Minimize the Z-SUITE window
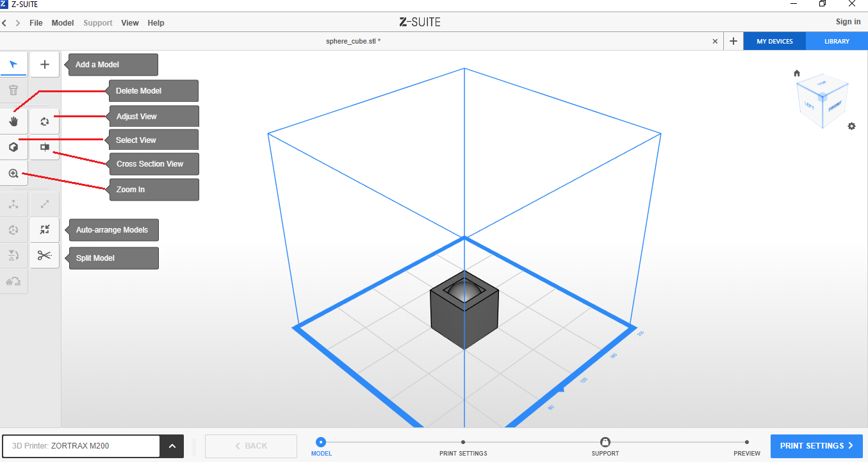Viewport: 868px width, 462px height. [x=793, y=4]
